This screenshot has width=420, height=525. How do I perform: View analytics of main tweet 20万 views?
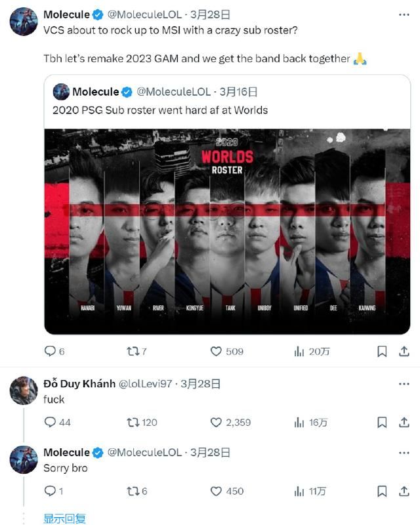click(299, 352)
